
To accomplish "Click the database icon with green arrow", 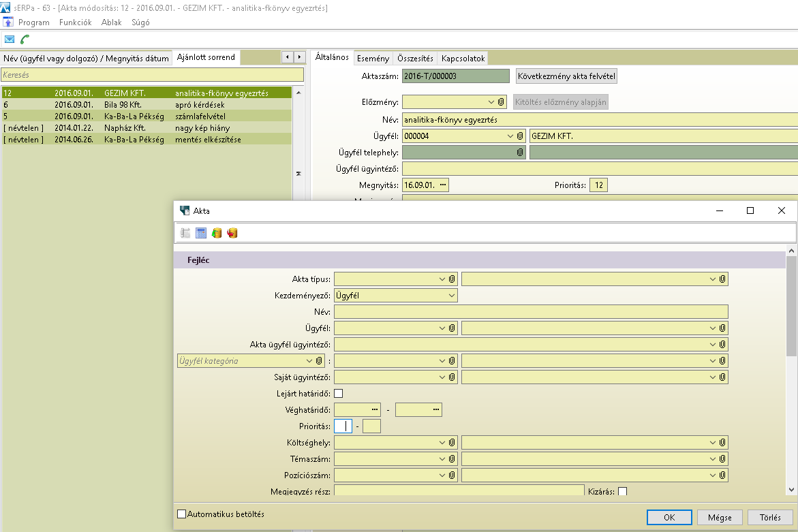I will click(217, 233).
